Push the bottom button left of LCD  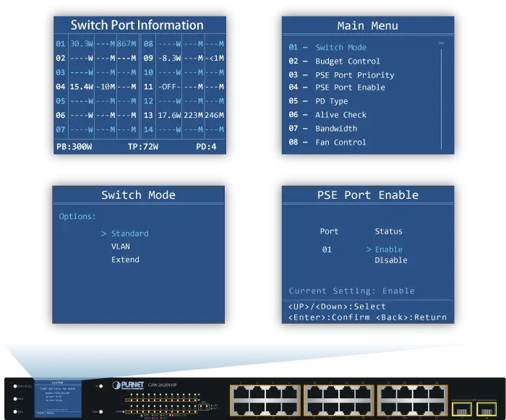(x=15, y=411)
